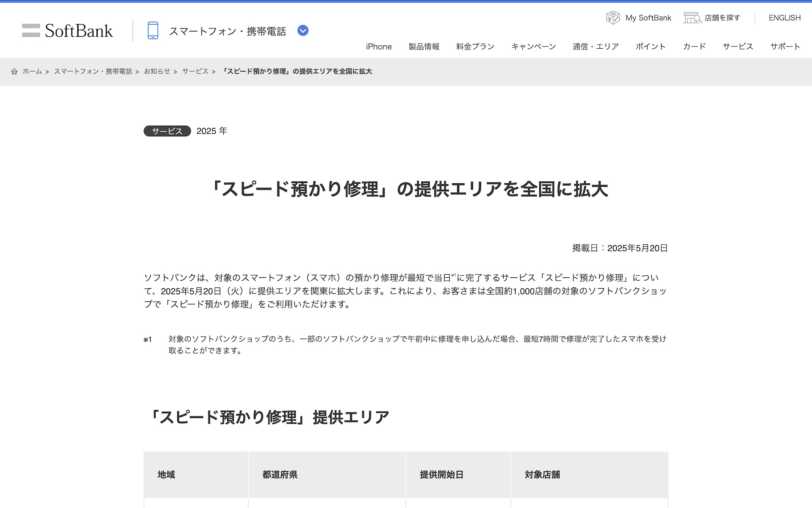812x508 pixels.
Task: Click the home icon in breadcrumb
Action: [14, 72]
